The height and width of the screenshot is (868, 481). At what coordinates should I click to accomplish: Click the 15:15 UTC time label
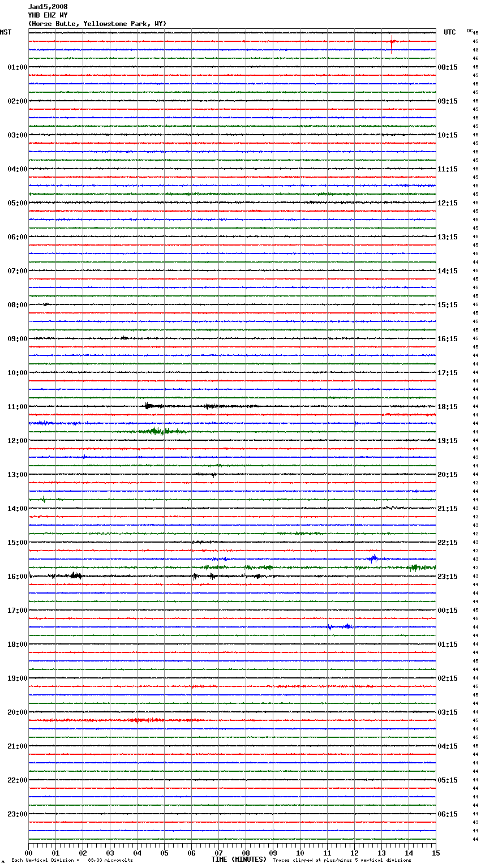point(448,305)
